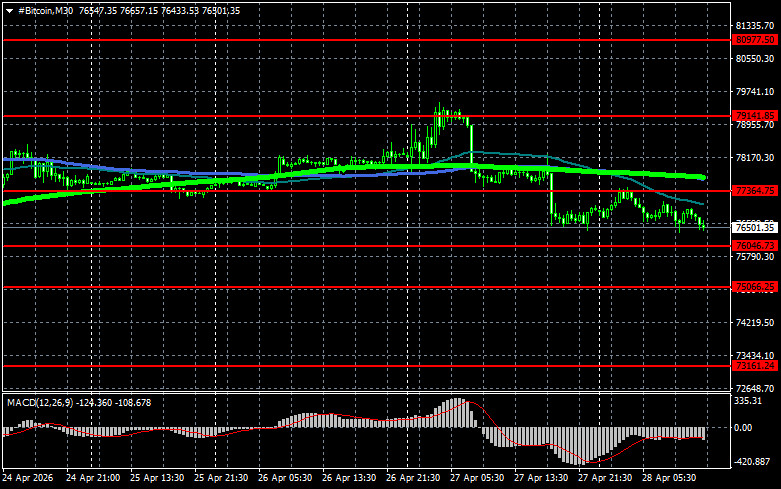781x489 pixels.
Task: Click the 26 Apr 21:30 time label
Action: pos(412,479)
